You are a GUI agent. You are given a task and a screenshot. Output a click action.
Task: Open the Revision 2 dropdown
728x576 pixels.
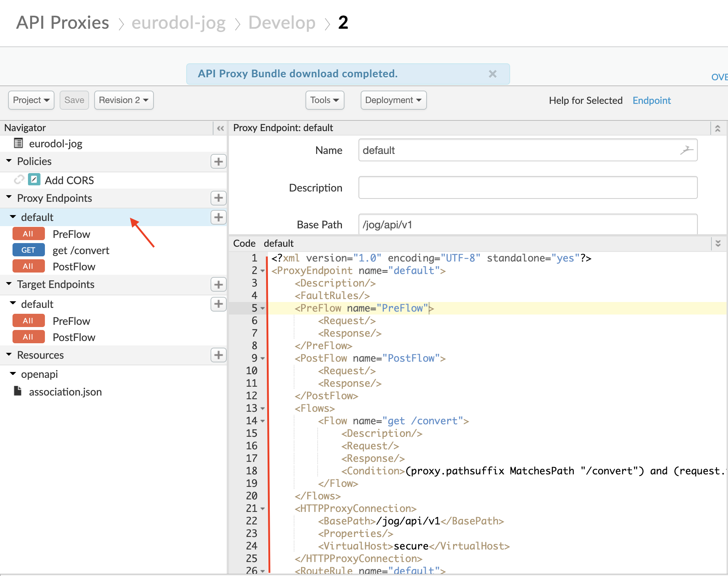point(124,100)
